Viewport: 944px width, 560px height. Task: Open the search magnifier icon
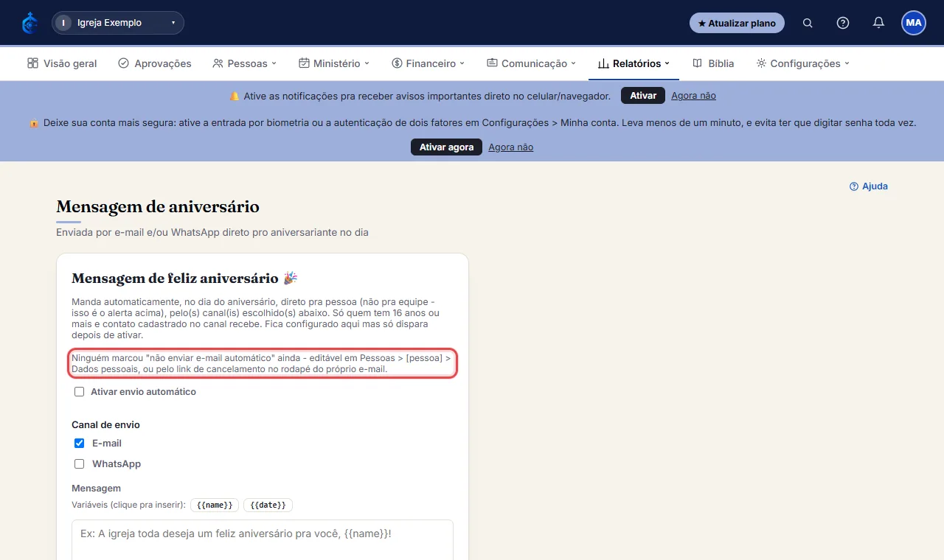808,23
